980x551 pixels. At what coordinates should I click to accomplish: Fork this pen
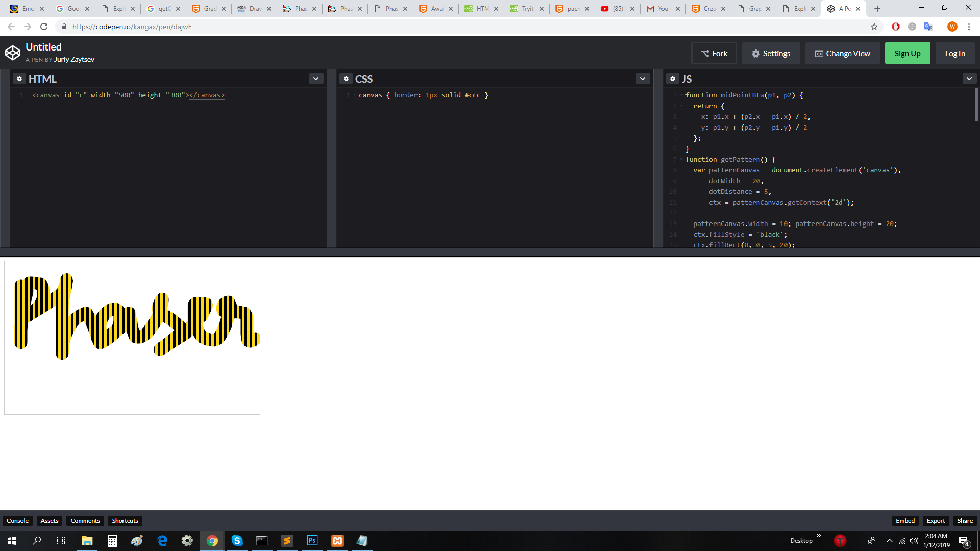(714, 53)
